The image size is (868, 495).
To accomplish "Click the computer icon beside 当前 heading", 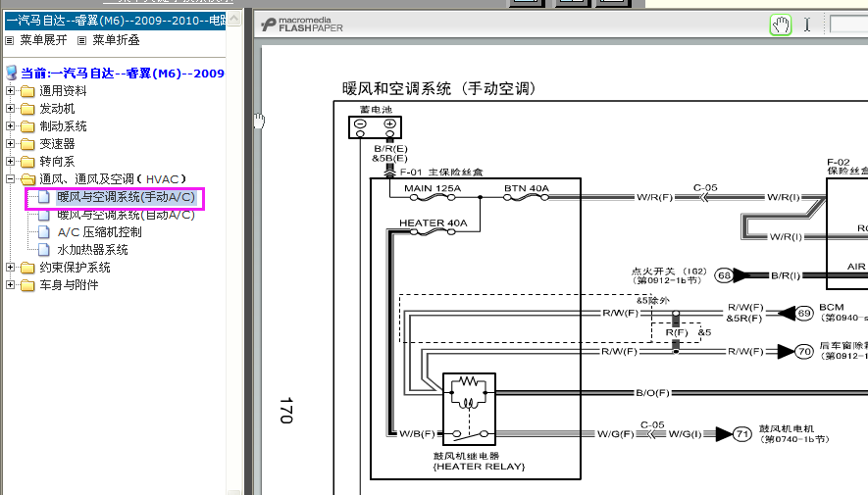I will click(11, 73).
